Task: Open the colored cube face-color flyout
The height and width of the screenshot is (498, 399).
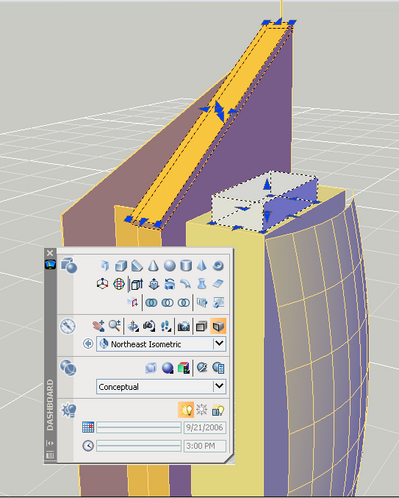Action: 184,368
